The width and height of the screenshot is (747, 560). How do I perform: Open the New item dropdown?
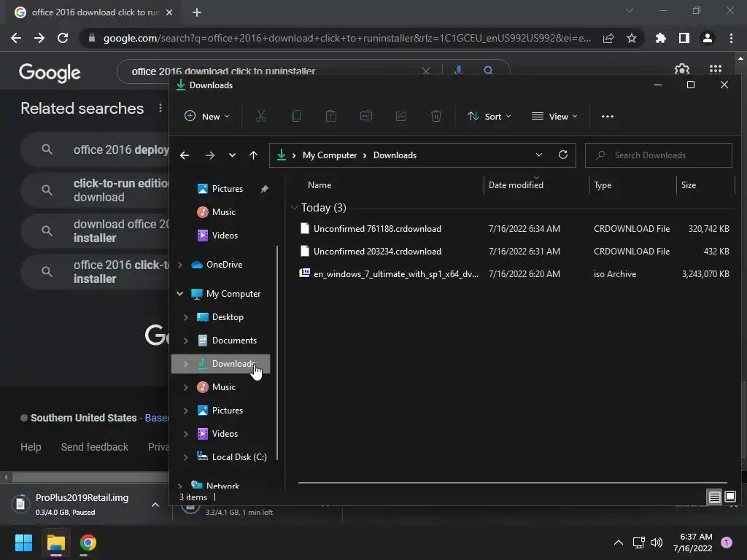(207, 116)
